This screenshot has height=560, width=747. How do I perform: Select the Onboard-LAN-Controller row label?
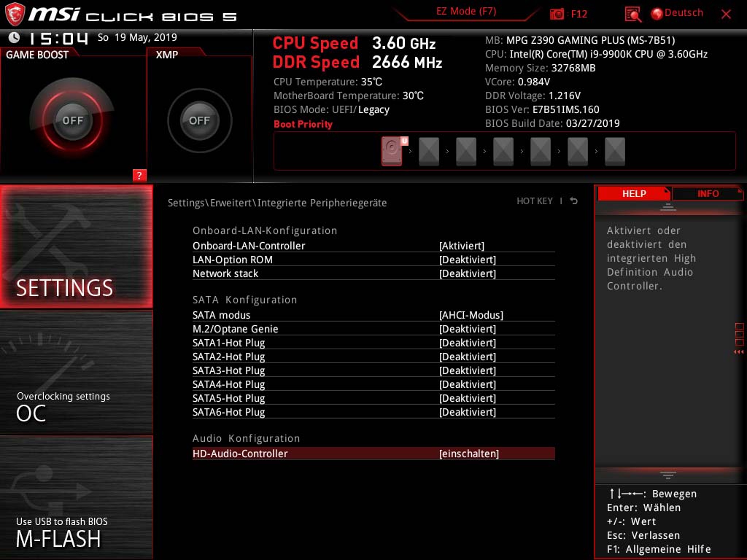249,246
